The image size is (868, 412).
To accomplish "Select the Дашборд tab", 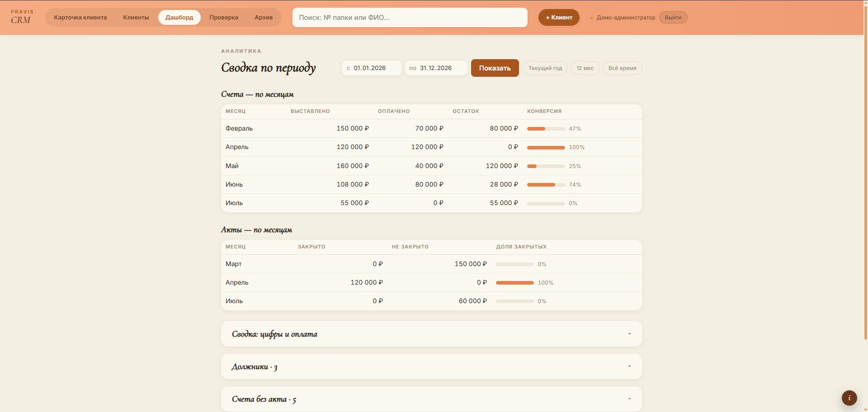I will tap(179, 17).
